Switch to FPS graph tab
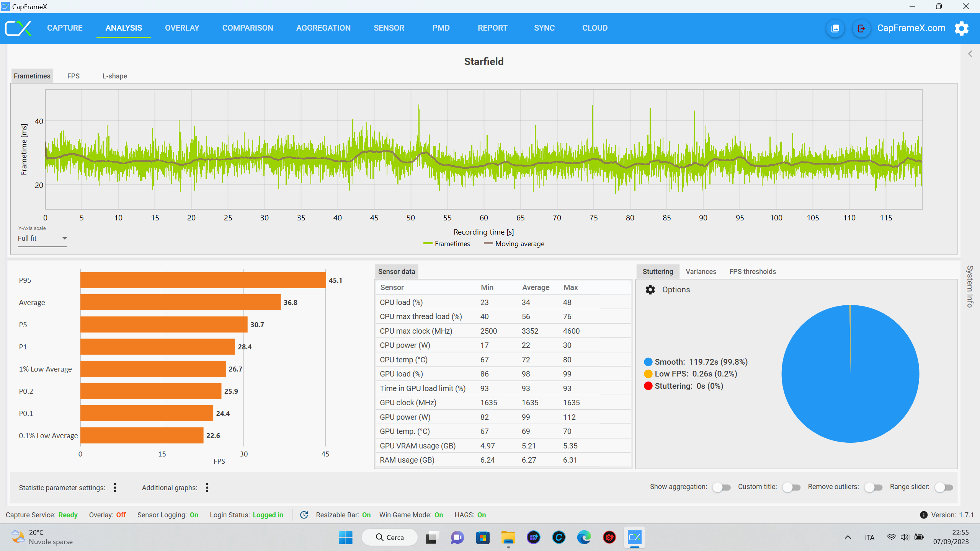The image size is (980, 551). 73,76
